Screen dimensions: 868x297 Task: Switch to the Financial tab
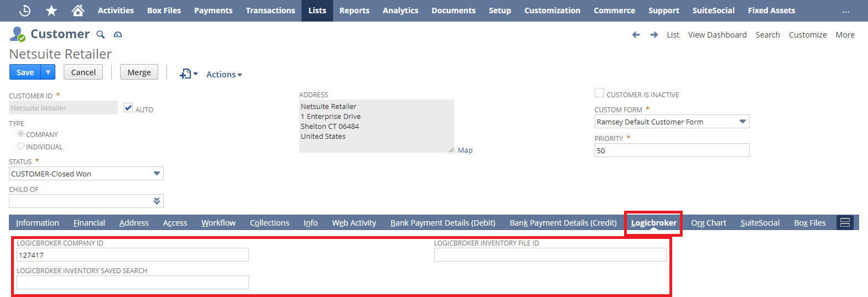89,223
